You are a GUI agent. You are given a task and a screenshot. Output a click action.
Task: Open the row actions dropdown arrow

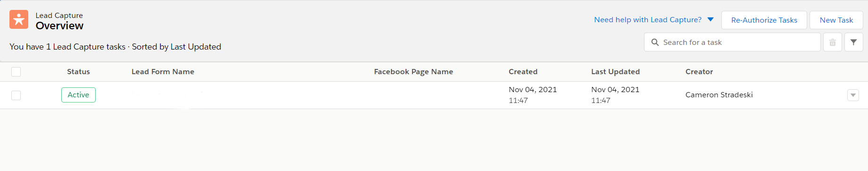point(853,95)
